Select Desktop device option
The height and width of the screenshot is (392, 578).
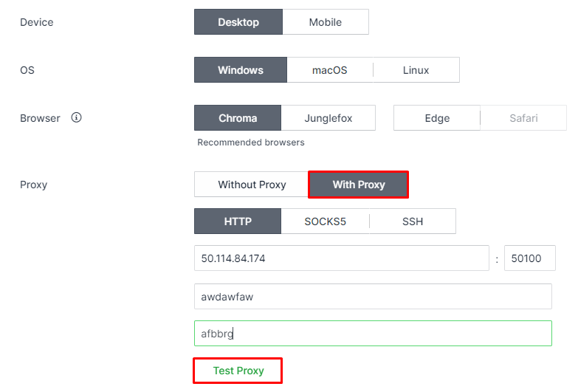click(238, 22)
